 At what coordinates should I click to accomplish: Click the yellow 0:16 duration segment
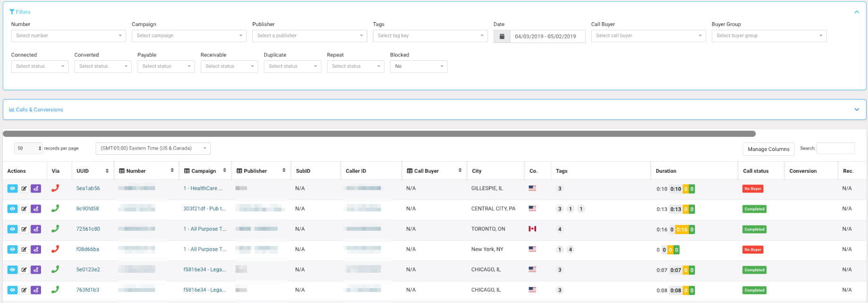click(x=682, y=230)
